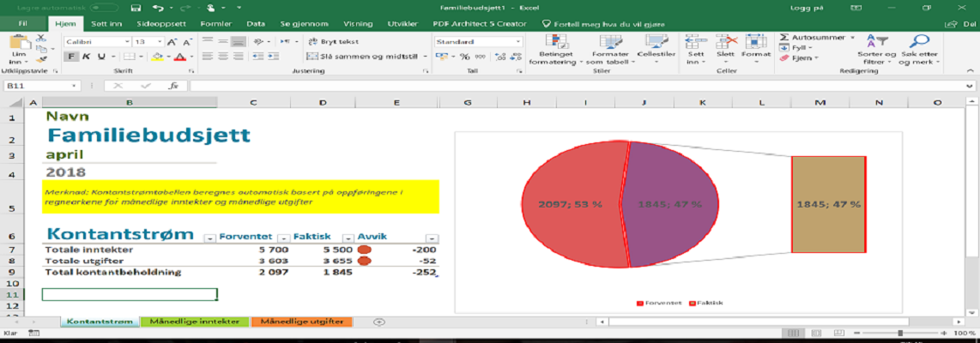The height and width of the screenshot is (343, 980).
Task: Expand the Calibri font name dropdown
Action: 125,41
